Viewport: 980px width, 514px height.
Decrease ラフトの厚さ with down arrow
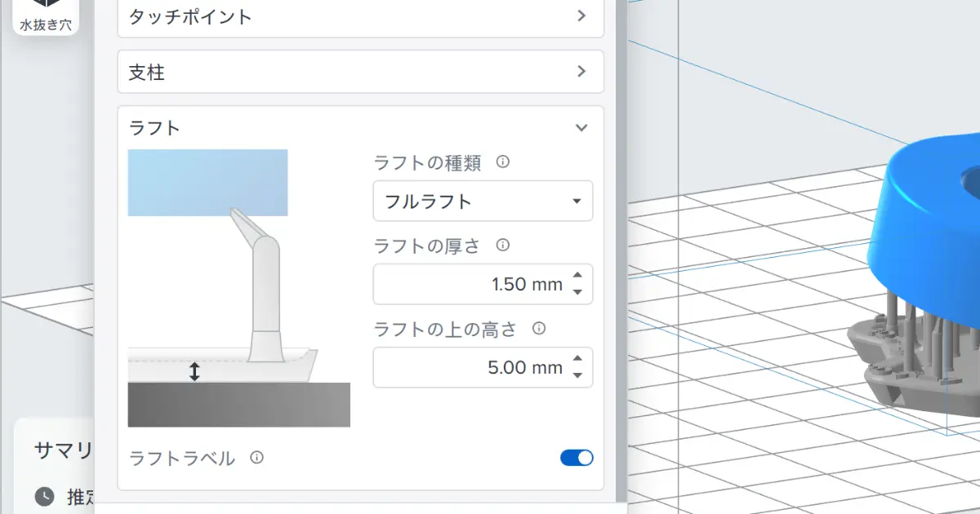pyautogui.click(x=577, y=292)
